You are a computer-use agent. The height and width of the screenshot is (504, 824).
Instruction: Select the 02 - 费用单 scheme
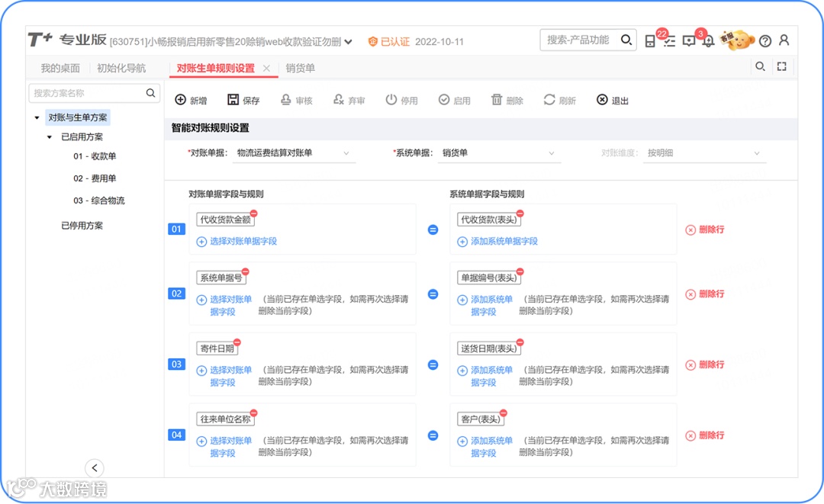coord(95,178)
